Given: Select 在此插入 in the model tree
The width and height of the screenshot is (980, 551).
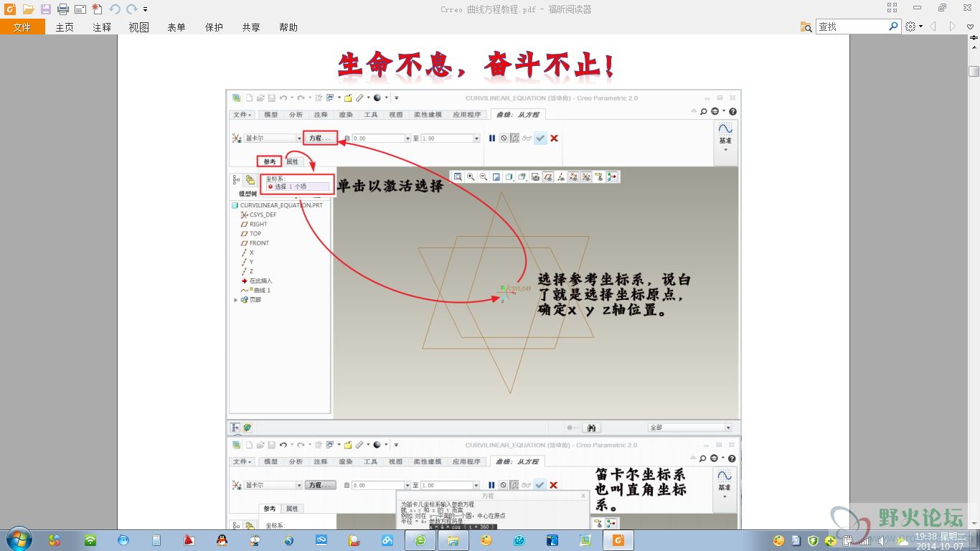Looking at the screenshot, I should 256,281.
